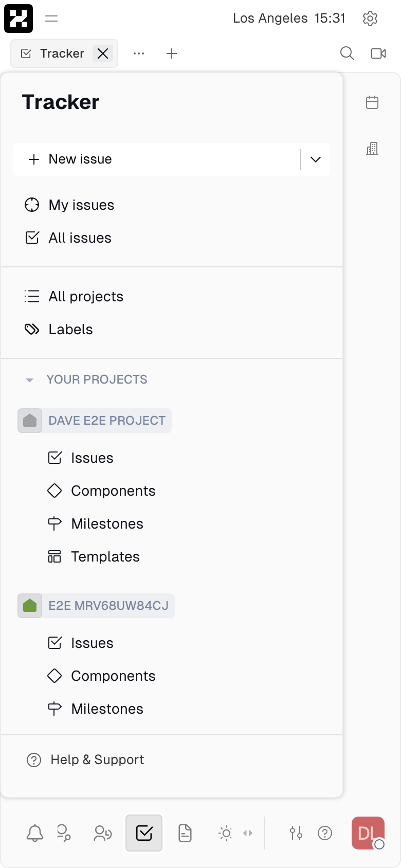The width and height of the screenshot is (401, 868).
Task: Open My issues
Action: [172, 205]
